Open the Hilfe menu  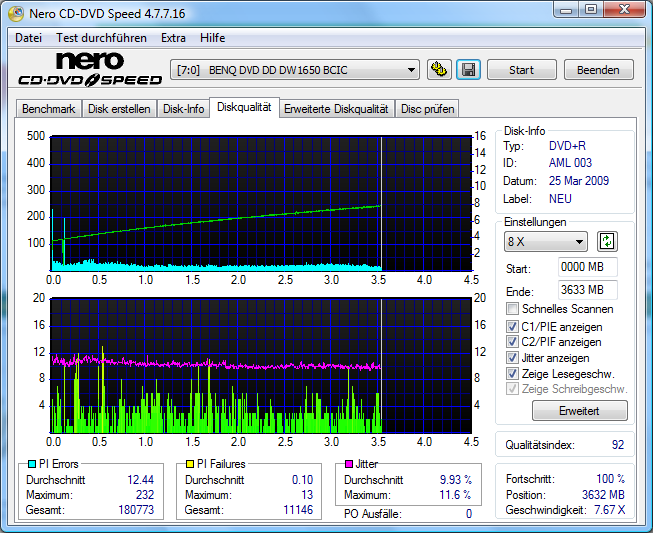point(212,38)
